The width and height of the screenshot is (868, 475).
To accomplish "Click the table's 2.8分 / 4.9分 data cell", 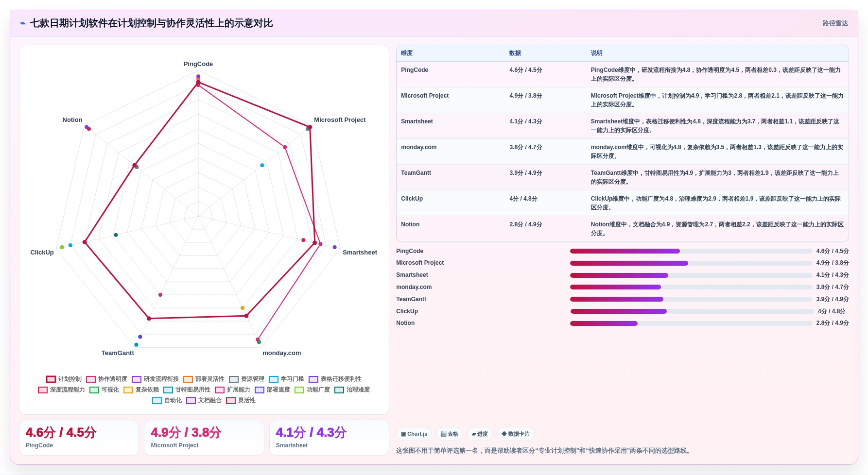I will (x=526, y=224).
